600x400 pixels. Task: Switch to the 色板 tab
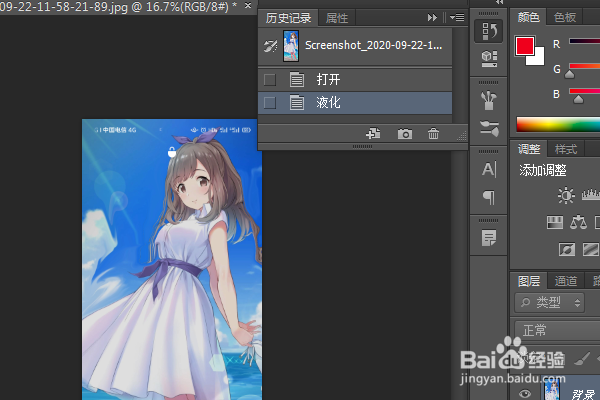(564, 17)
